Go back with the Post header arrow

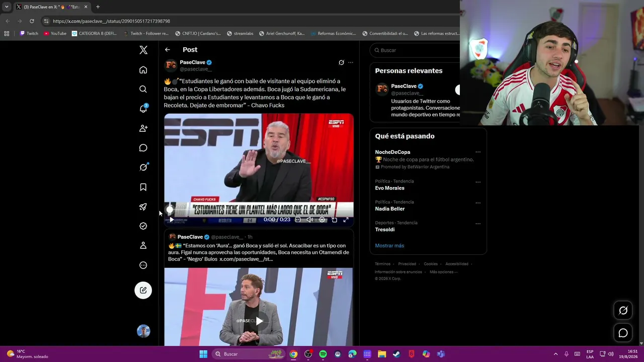(x=168, y=50)
